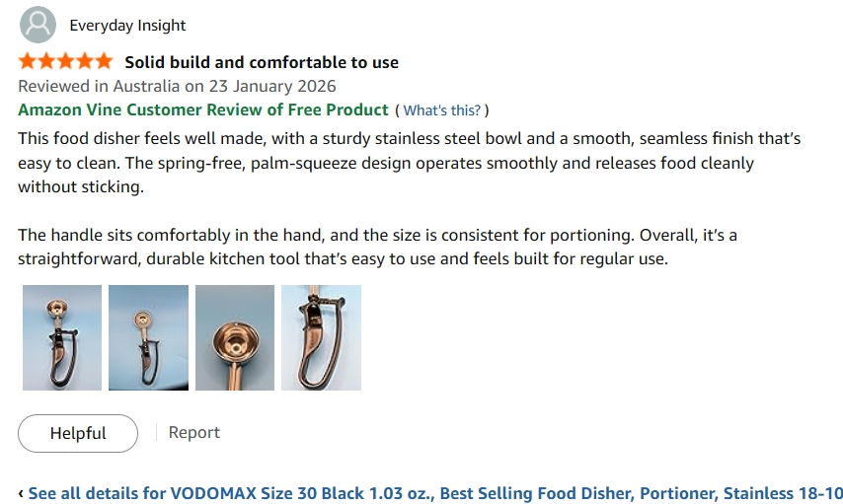Image resolution: width=843 pixels, height=504 pixels.
Task: Open the 'What's this?' Vine explanation
Action: [x=442, y=110]
